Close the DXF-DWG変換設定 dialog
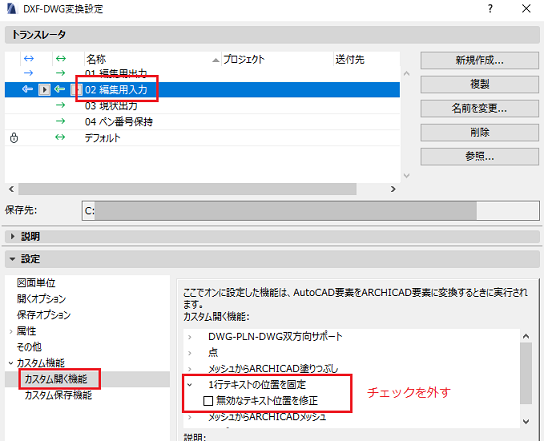544x441 pixels. click(x=526, y=8)
